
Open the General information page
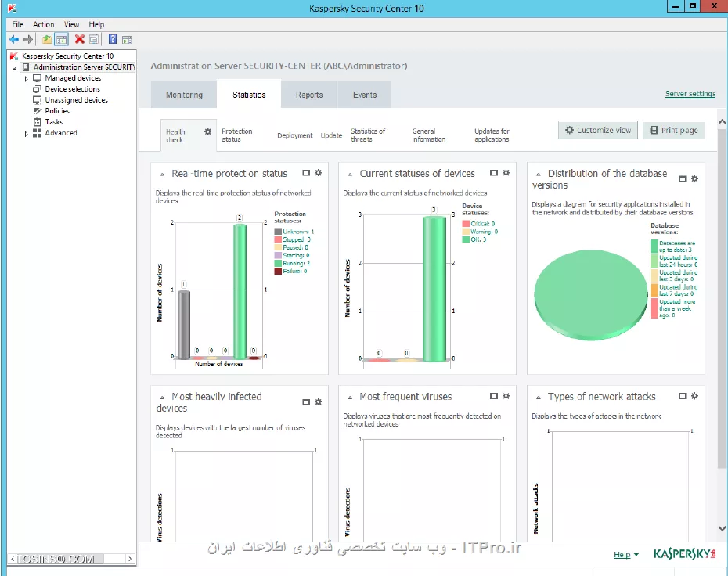tap(428, 135)
